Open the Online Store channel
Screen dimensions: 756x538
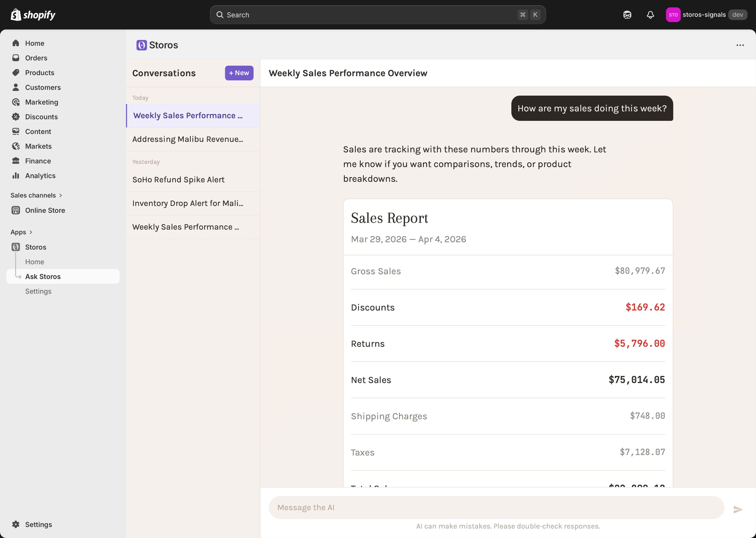click(45, 210)
